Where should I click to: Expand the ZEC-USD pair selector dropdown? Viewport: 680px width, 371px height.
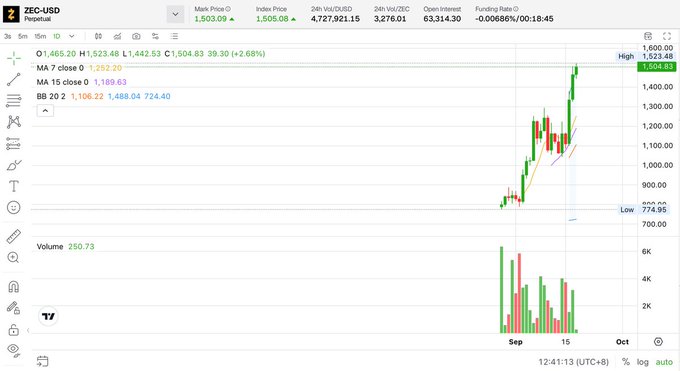175,14
